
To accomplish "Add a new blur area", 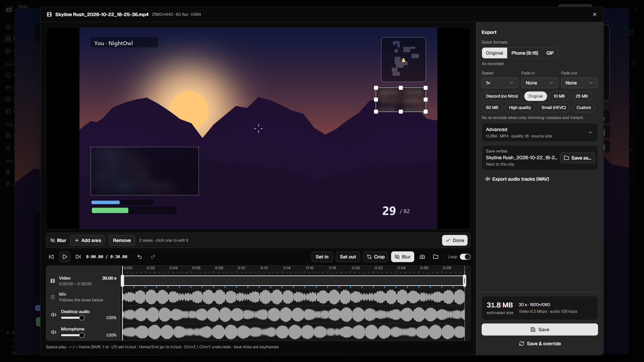I will [x=88, y=240].
